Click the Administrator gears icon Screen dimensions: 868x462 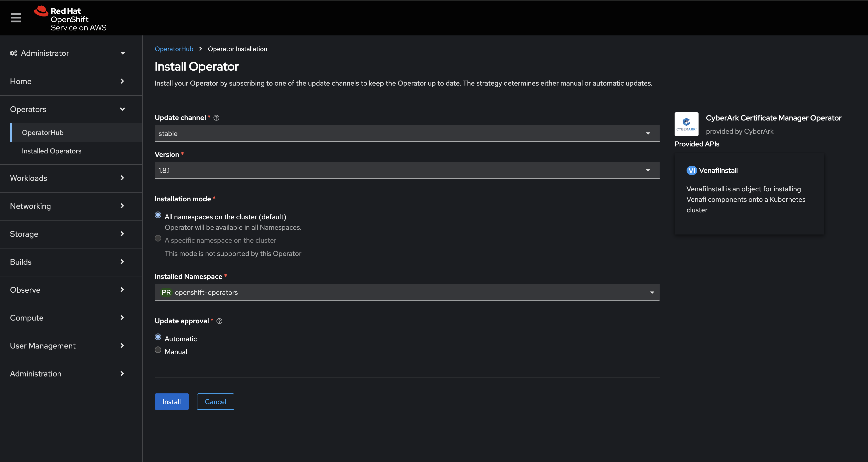coord(13,53)
